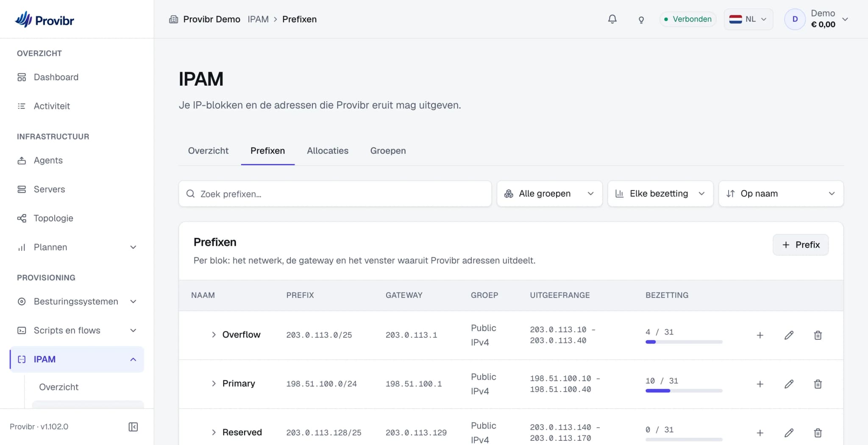
Task: Open the Elke bezetting filter dropdown
Action: [x=660, y=194]
